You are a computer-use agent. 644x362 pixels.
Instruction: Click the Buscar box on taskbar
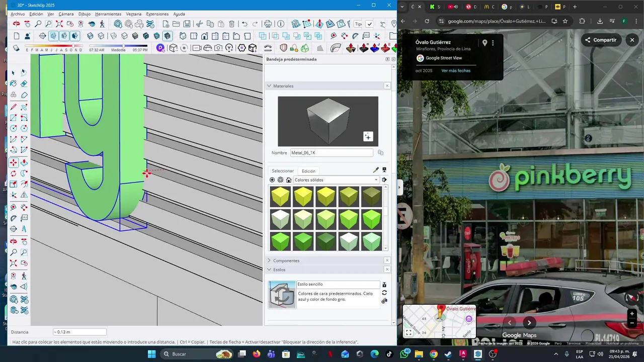(196, 354)
